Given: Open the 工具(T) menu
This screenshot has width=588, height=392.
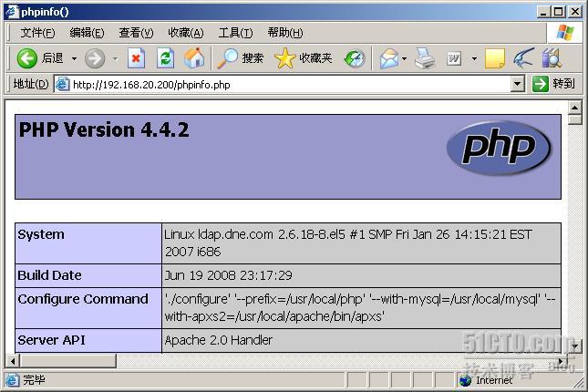Looking at the screenshot, I should [235, 33].
